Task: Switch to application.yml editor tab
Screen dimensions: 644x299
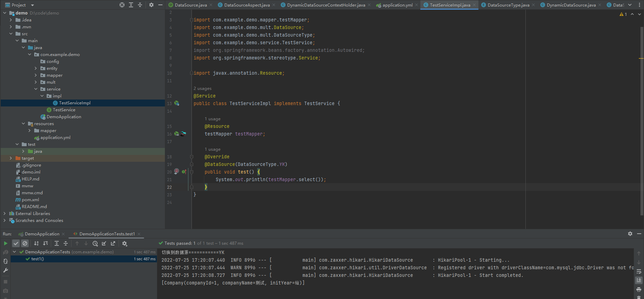Action: [x=397, y=5]
